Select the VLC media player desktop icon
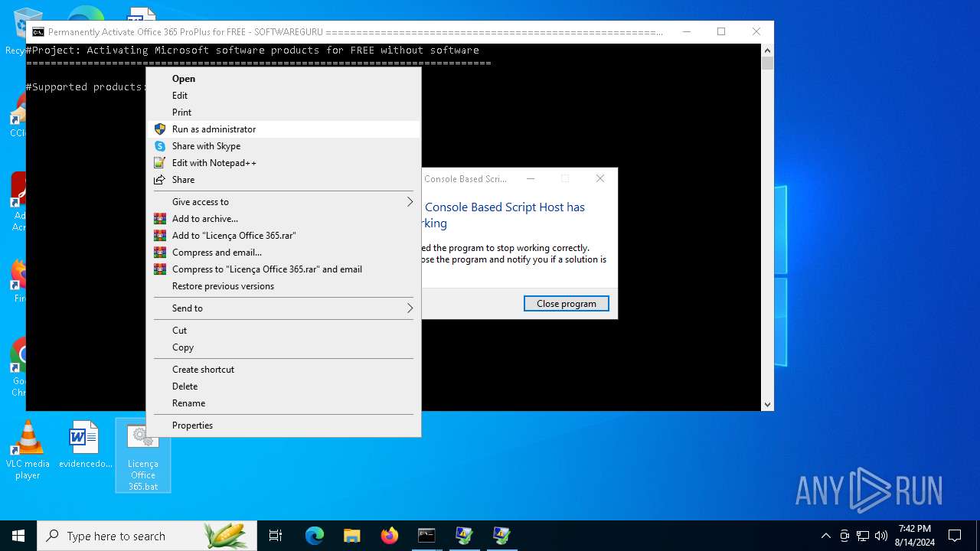Screen dimensions: 980x551 (28, 451)
